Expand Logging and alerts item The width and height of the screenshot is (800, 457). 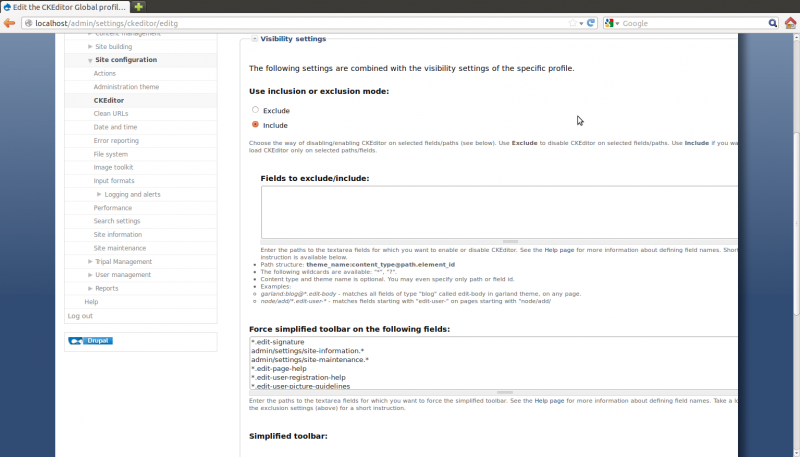(x=99, y=194)
